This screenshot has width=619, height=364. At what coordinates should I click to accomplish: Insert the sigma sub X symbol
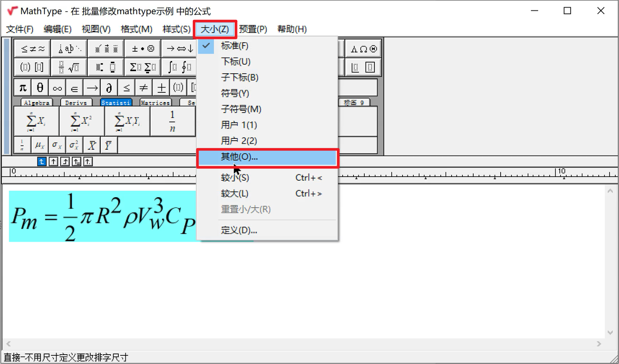(x=57, y=145)
